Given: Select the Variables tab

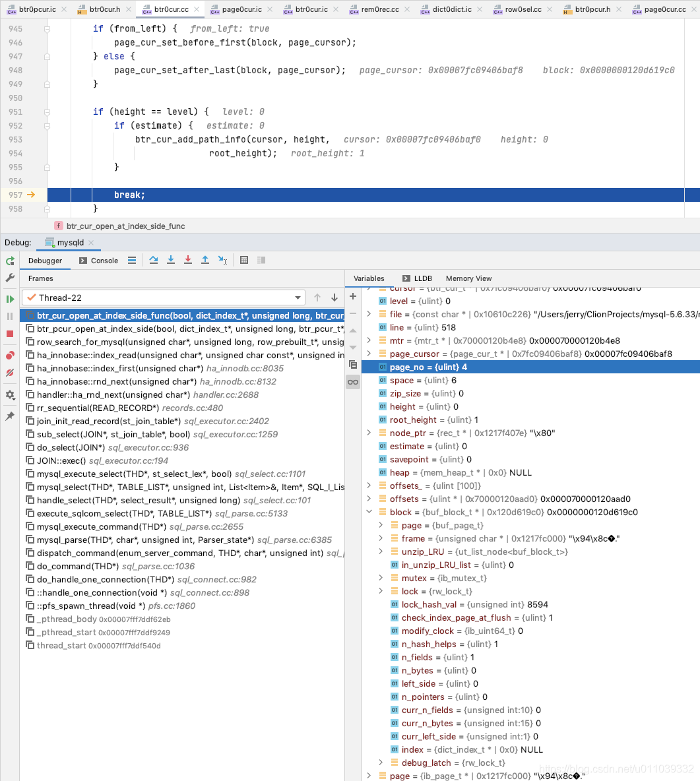Looking at the screenshot, I should coord(369,278).
